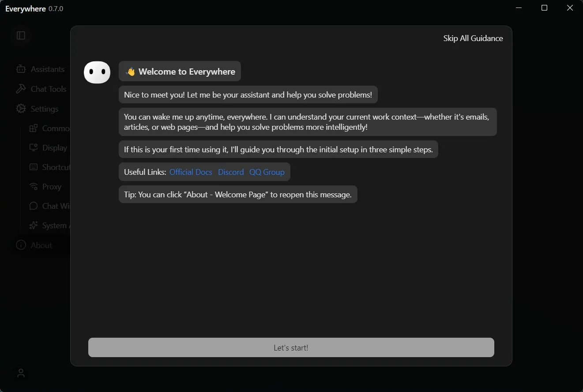The height and width of the screenshot is (392, 583).
Task: Follow the Discord link
Action: point(231,172)
